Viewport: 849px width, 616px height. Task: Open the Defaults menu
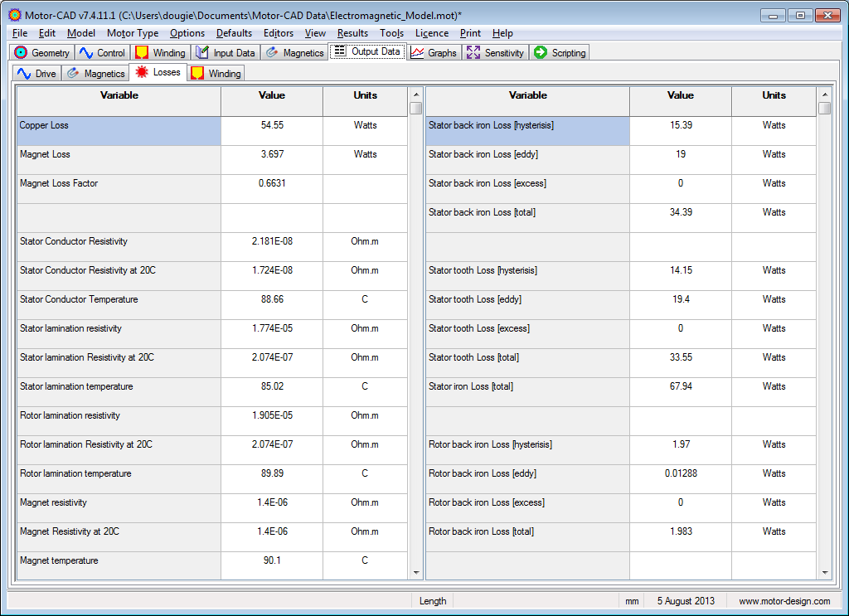(234, 33)
